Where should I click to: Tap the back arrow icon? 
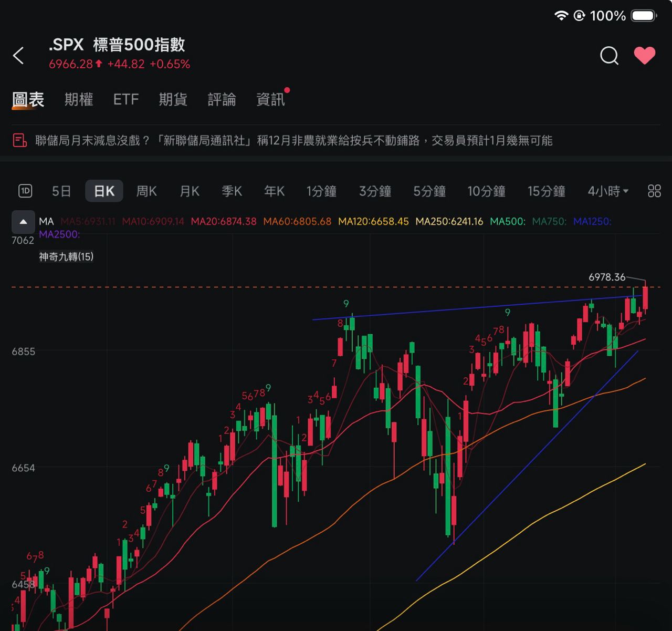[x=18, y=55]
